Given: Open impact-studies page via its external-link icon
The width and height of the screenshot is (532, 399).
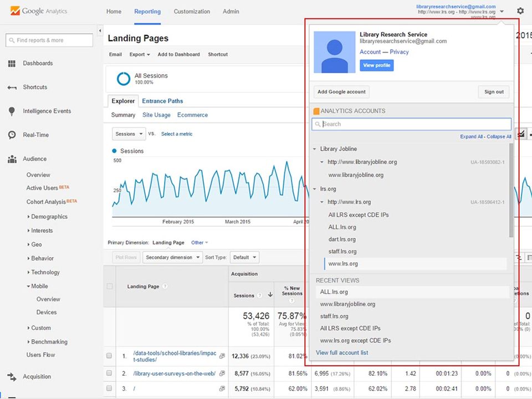Looking at the screenshot, I should (222, 356).
